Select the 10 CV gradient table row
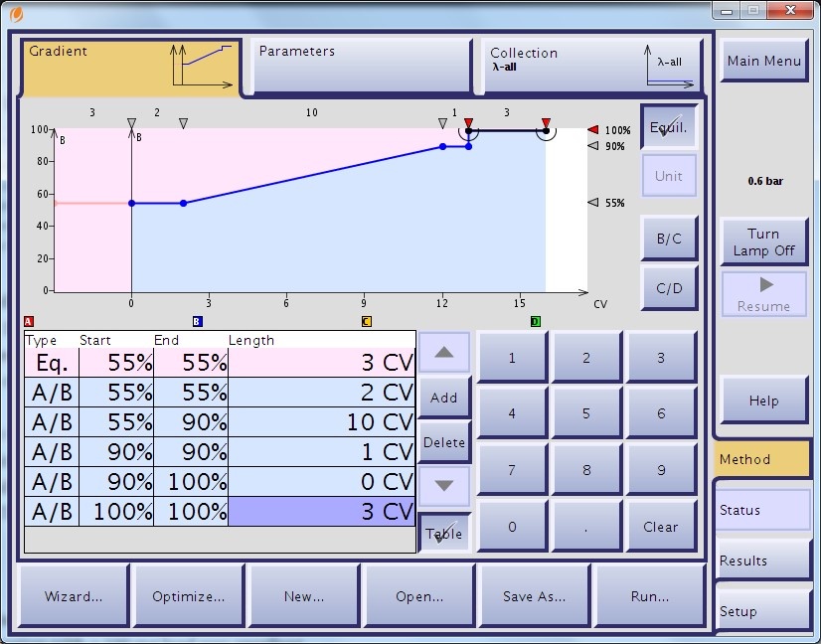Viewport: 821px width, 644px height. pos(219,422)
